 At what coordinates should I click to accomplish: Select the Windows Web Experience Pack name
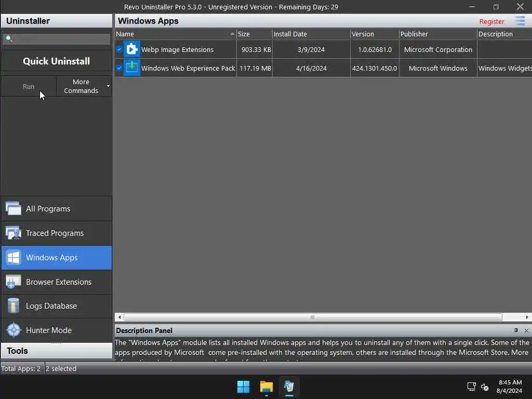click(x=188, y=68)
